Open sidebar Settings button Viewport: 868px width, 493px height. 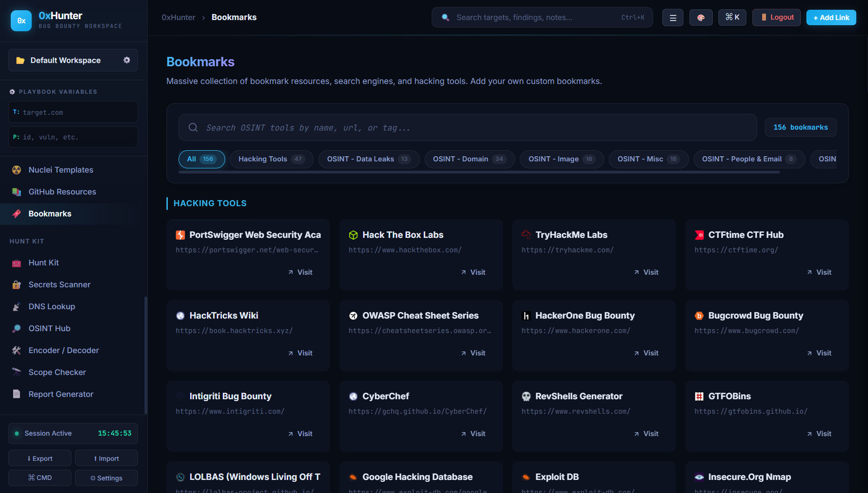pos(106,478)
